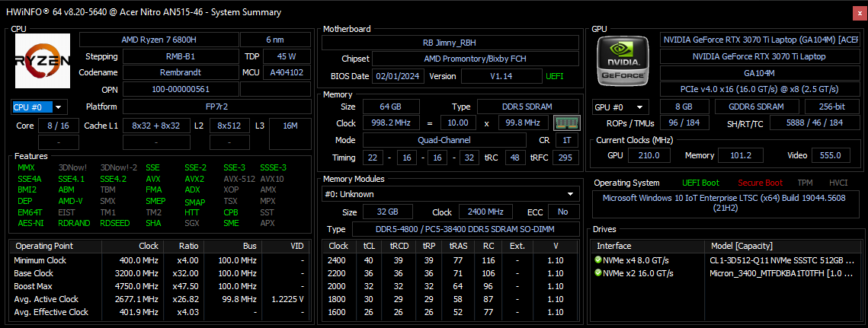Close the System Summary window
Viewport: 868px width, 328px height.
(x=859, y=12)
